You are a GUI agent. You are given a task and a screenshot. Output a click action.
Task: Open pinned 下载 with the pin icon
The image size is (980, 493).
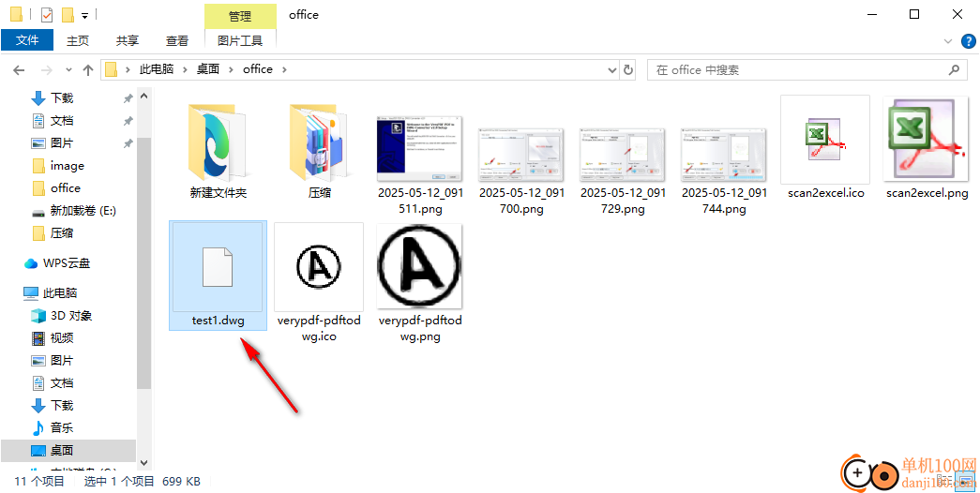(x=53, y=98)
